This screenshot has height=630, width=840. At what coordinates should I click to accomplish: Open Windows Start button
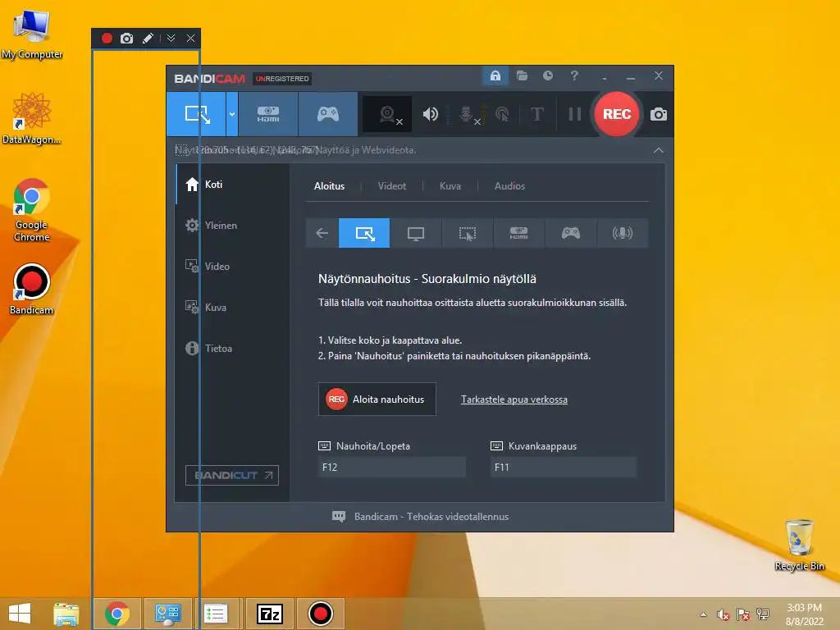20,614
